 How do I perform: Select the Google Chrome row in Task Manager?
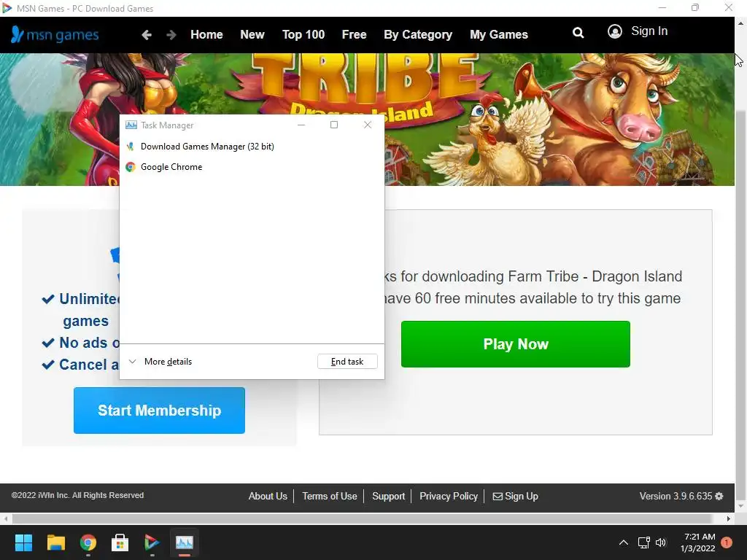pos(252,167)
